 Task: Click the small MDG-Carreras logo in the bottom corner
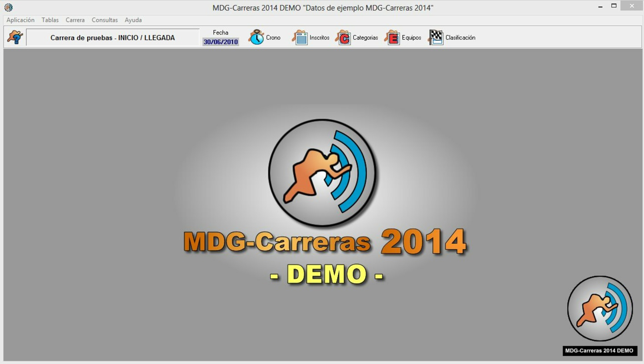(x=600, y=308)
